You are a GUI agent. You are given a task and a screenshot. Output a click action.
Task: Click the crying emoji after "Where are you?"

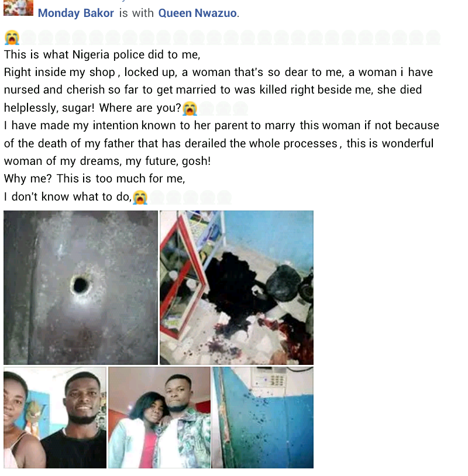(x=190, y=109)
